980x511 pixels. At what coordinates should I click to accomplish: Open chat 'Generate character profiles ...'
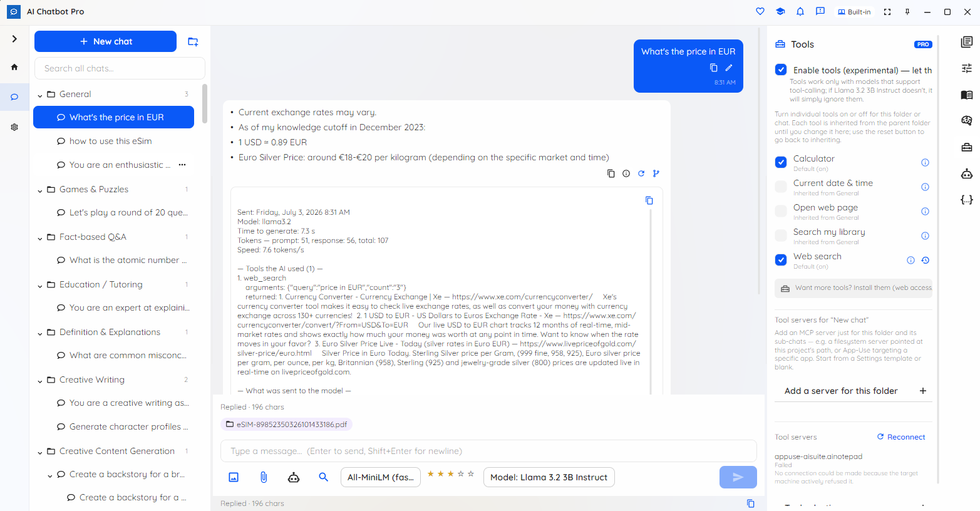click(x=114, y=426)
